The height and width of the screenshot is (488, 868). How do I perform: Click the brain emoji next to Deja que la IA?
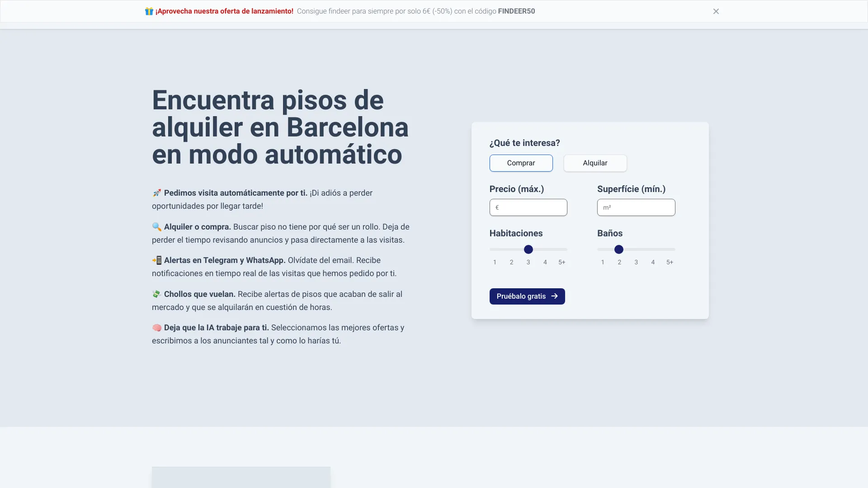pyautogui.click(x=156, y=328)
